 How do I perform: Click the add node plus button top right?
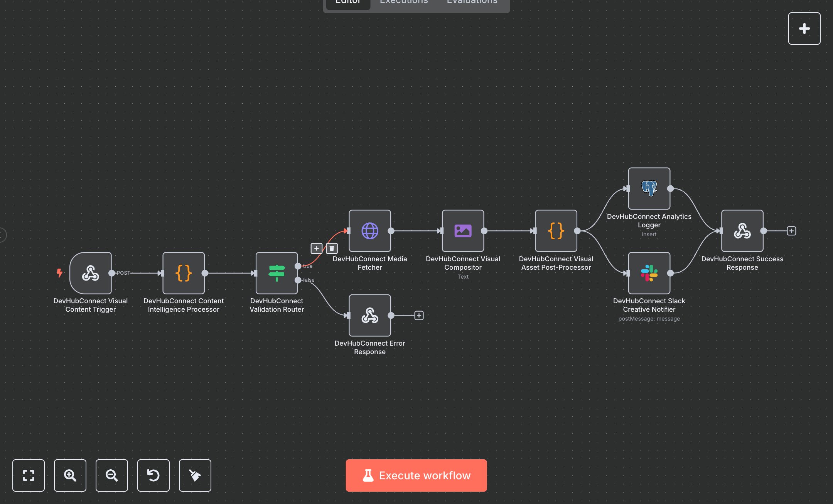[804, 28]
